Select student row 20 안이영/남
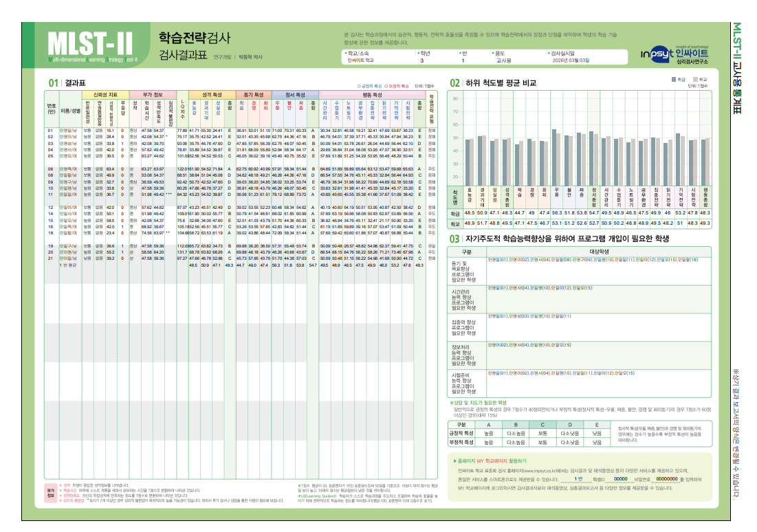The image size is (757, 532). pyautogui.click(x=241, y=252)
